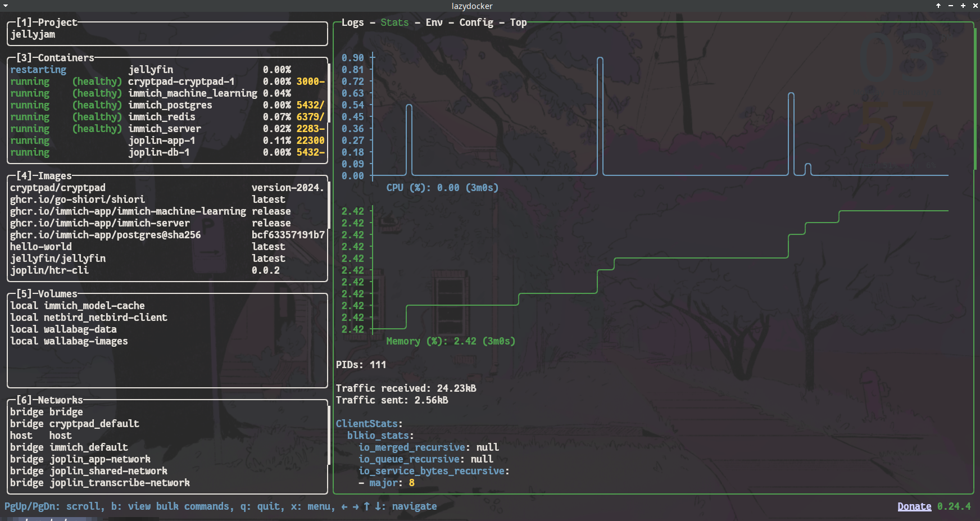Select the joplin-app-1 container
The height and width of the screenshot is (521, 980).
(167, 141)
